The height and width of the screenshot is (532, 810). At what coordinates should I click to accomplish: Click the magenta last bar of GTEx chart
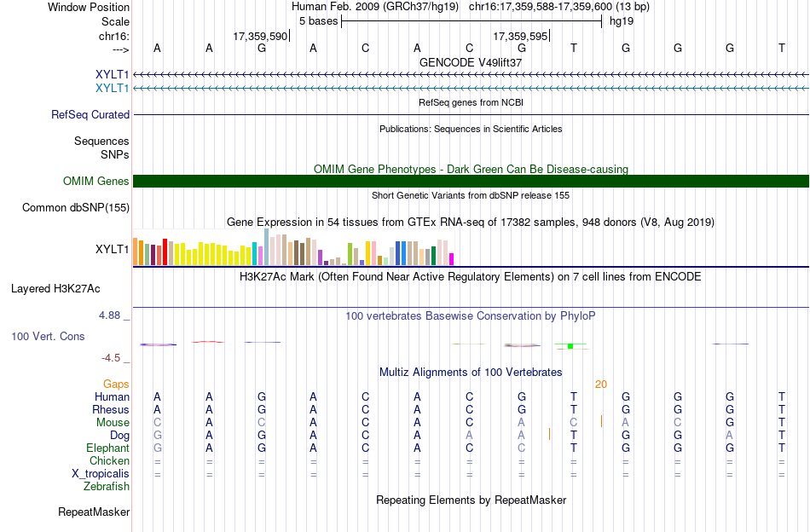pos(452,259)
